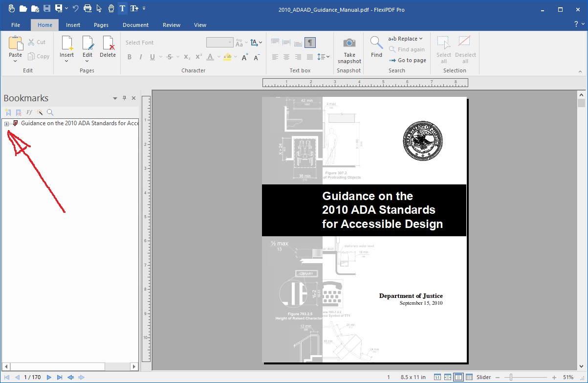Toggle justify text alignment
The image size is (588, 383).
310,57
